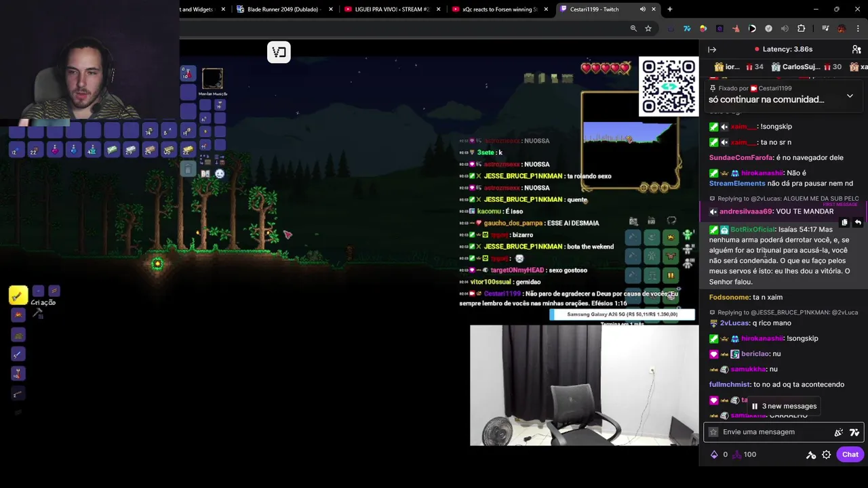Open the 7TV emote picker in chat box
The image size is (868, 488).
[854, 432]
